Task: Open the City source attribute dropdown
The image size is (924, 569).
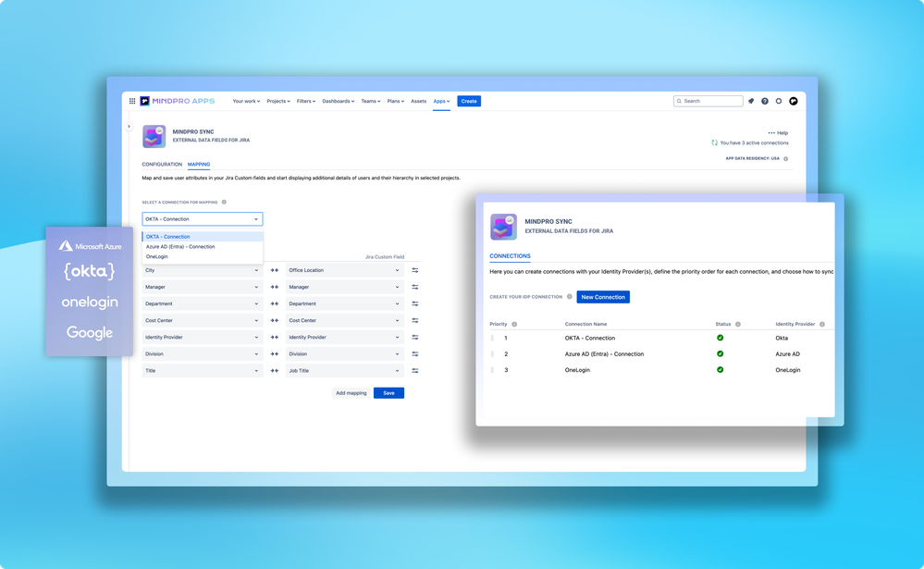Action: [203, 270]
